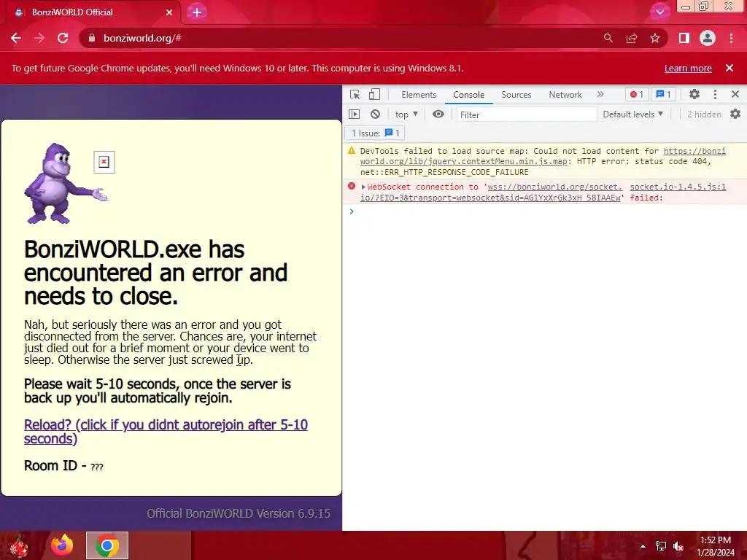This screenshot has width=747, height=560.
Task: Click 'Official BonziWORLD Version 6.9.15' text
Action: 239,513
